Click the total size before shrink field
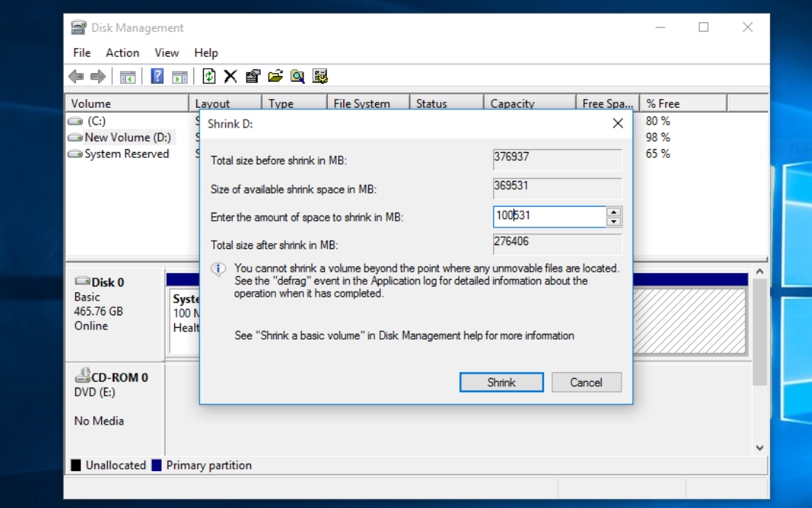 pos(557,159)
